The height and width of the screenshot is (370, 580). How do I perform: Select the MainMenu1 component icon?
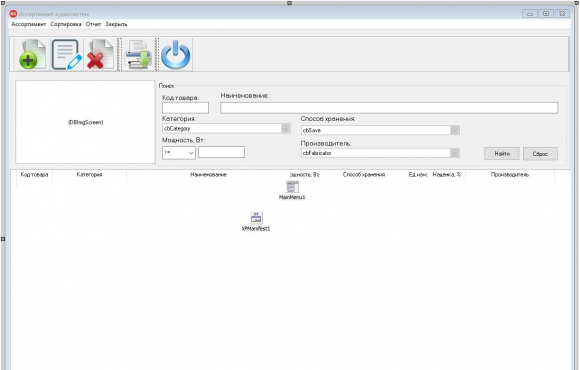(292, 187)
